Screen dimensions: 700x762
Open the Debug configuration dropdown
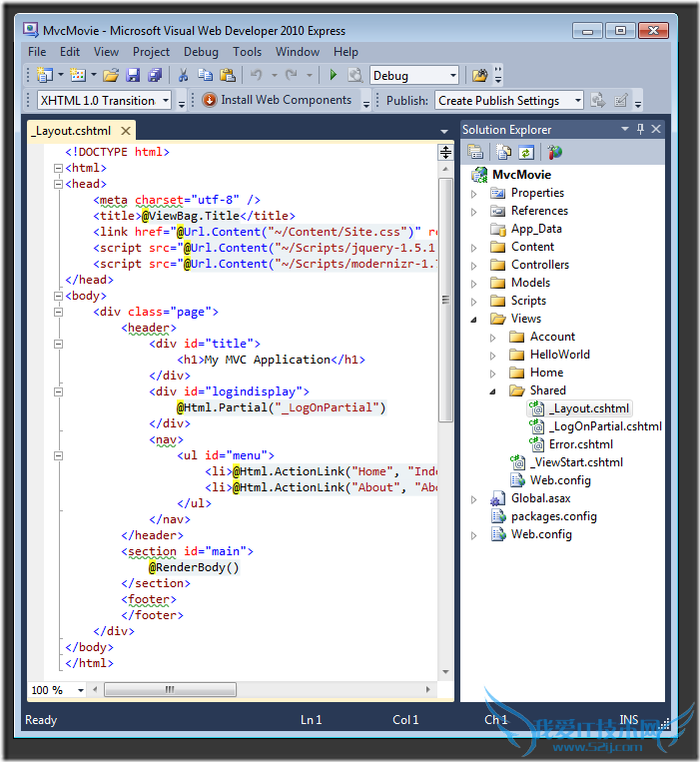click(x=452, y=76)
